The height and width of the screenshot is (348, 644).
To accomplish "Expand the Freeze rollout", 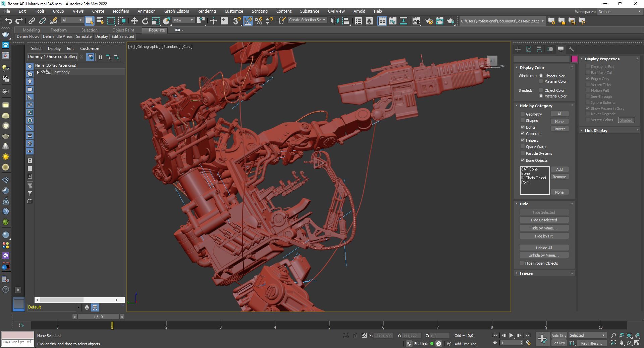I will tap(526, 273).
